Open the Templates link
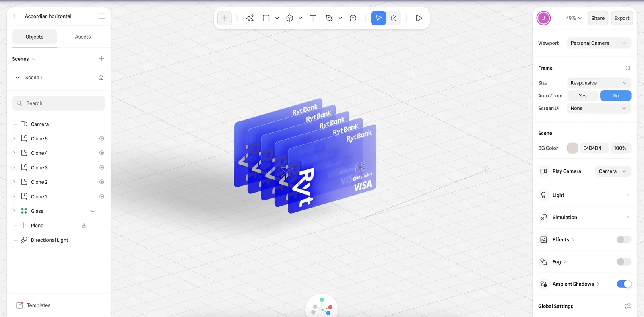Viewport: 644px width, 317px height. coord(39,305)
